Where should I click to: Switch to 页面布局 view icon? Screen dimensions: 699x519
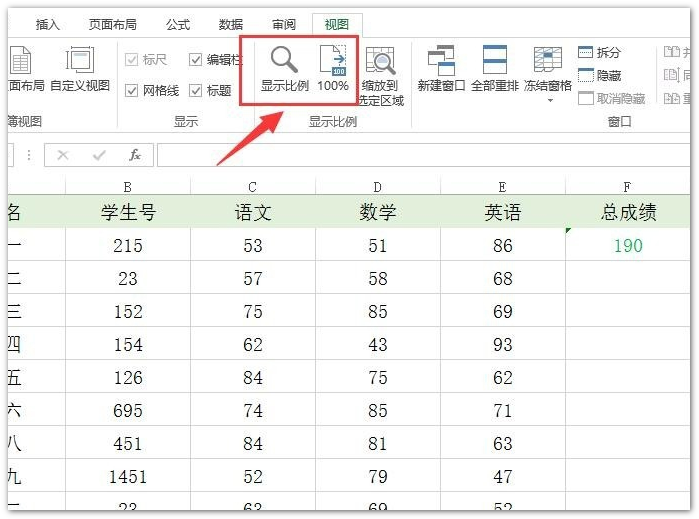20,60
